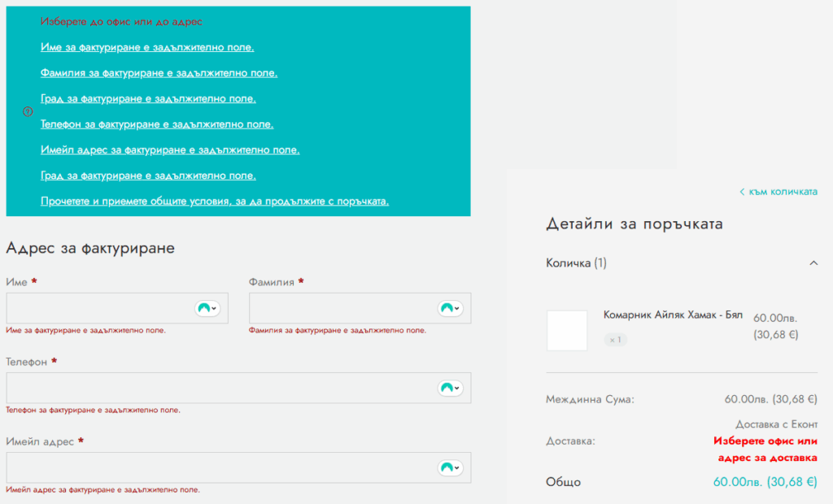Click the NordPass icon in Имейл адрес field
The width and height of the screenshot is (833, 504).
[448, 468]
